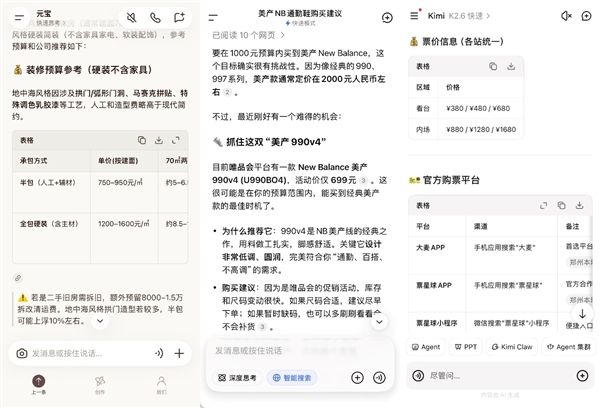Open citation 3 after 不会补货

262,327
